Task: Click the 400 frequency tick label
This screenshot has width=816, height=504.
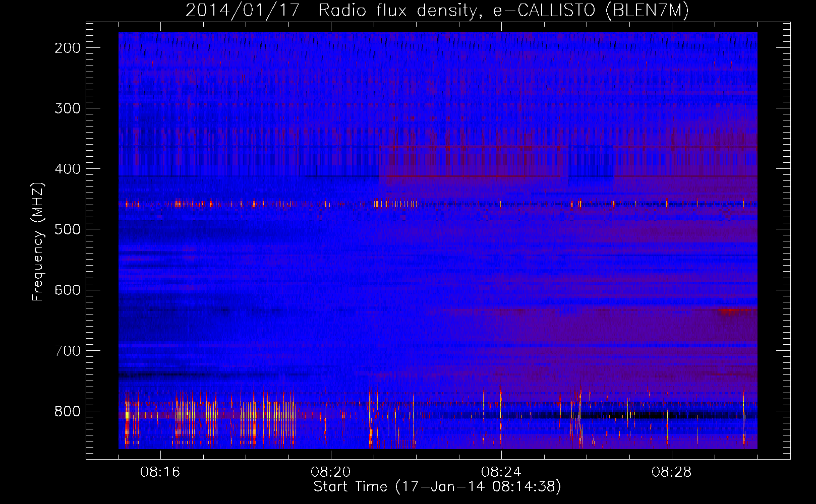Action: [x=68, y=169]
